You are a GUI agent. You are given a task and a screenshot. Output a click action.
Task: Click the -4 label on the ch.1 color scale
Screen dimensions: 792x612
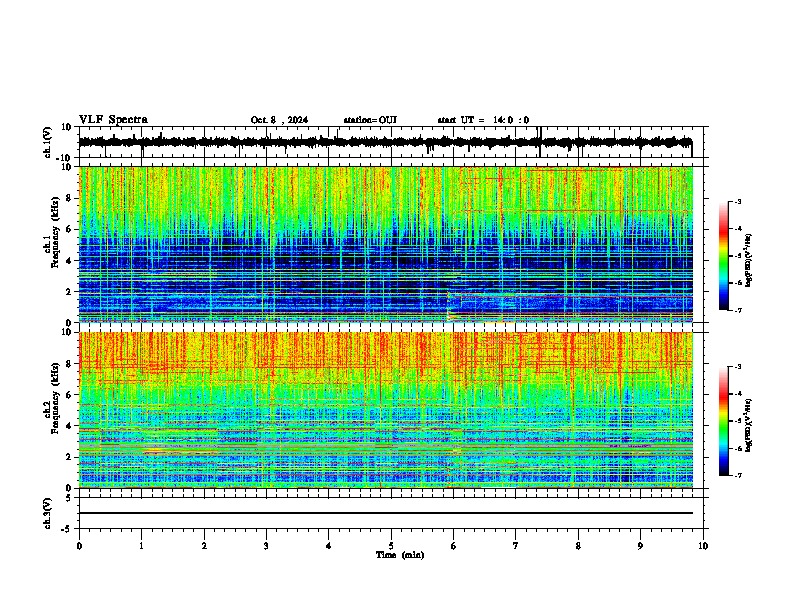[737, 229]
